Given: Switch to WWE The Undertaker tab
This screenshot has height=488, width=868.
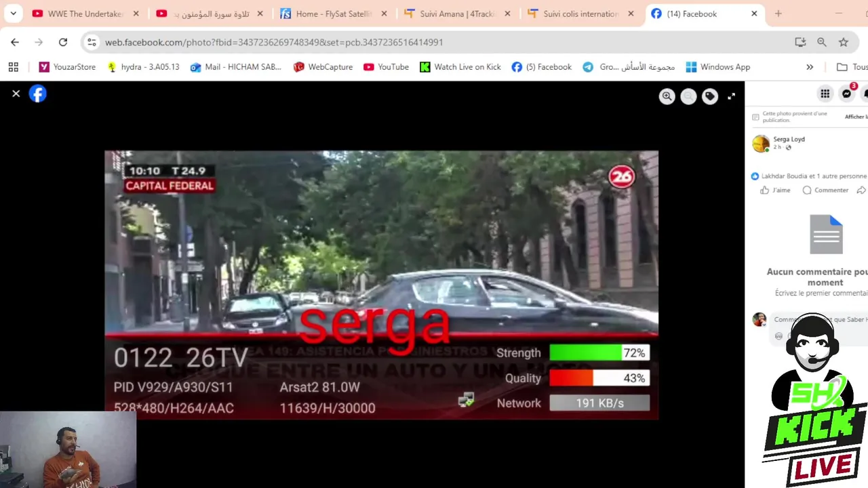Looking at the screenshot, I should 86,14.
